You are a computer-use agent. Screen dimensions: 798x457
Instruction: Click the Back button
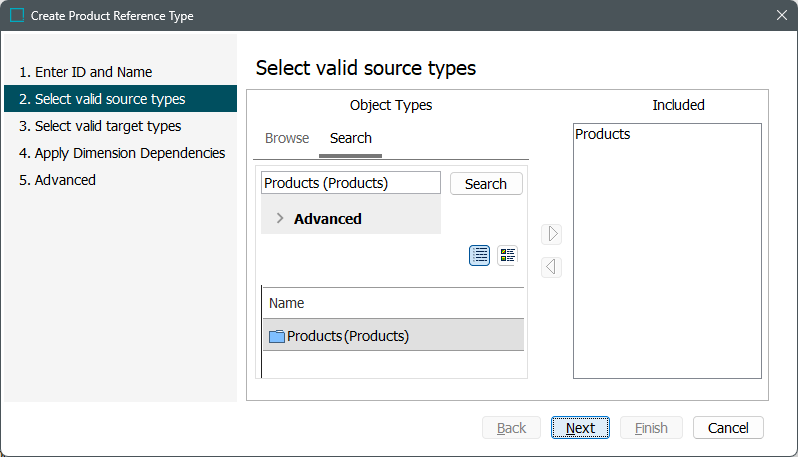pyautogui.click(x=511, y=427)
